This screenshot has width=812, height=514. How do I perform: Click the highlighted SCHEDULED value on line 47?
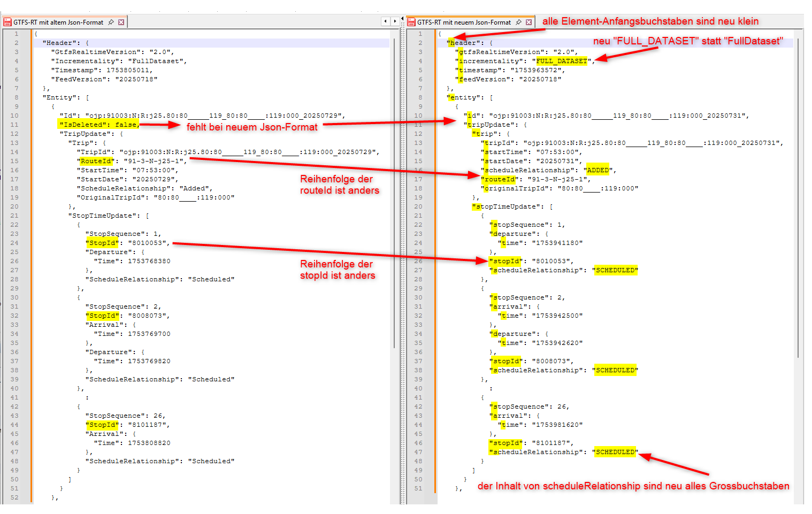click(614, 452)
